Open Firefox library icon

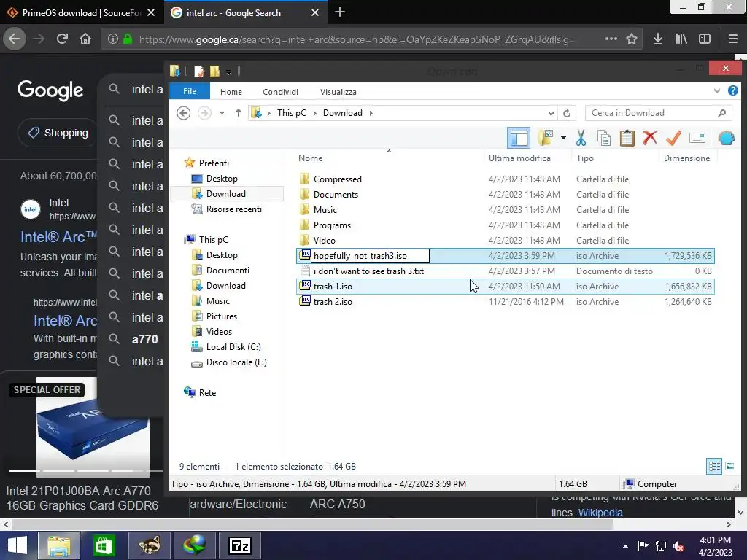coord(681,39)
